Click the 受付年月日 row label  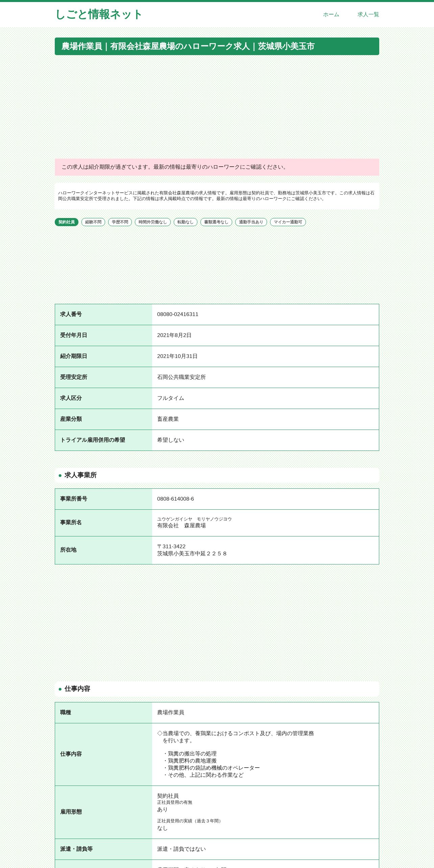[74, 335]
